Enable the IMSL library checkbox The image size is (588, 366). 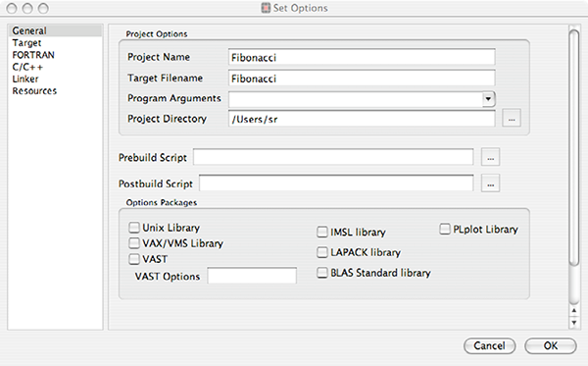coord(322,232)
